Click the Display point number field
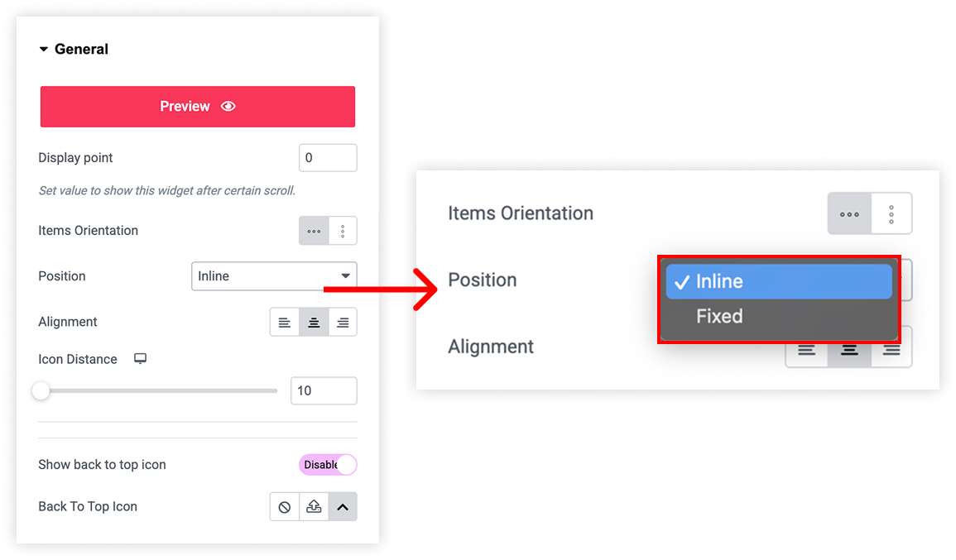The image size is (956, 560). [x=328, y=158]
